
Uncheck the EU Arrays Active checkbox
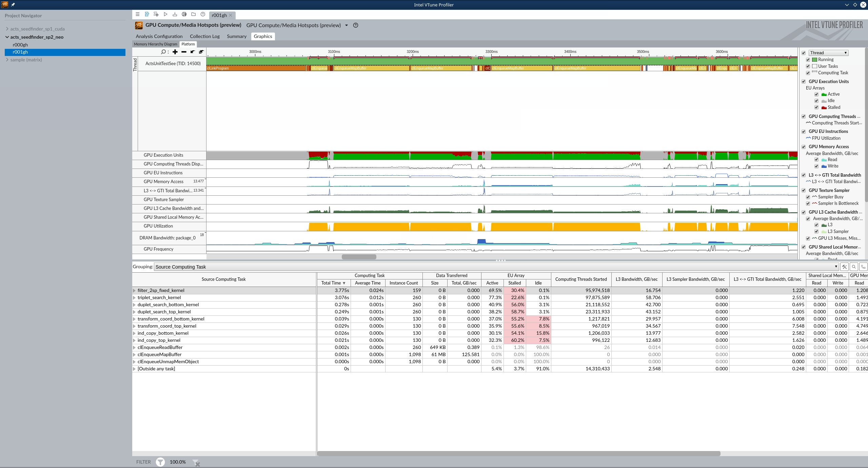pos(816,94)
